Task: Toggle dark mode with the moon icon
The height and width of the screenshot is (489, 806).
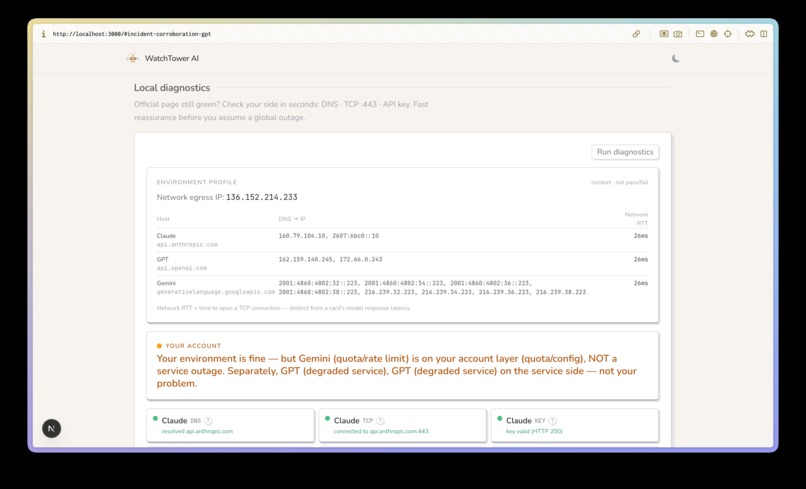Action: 675,59
